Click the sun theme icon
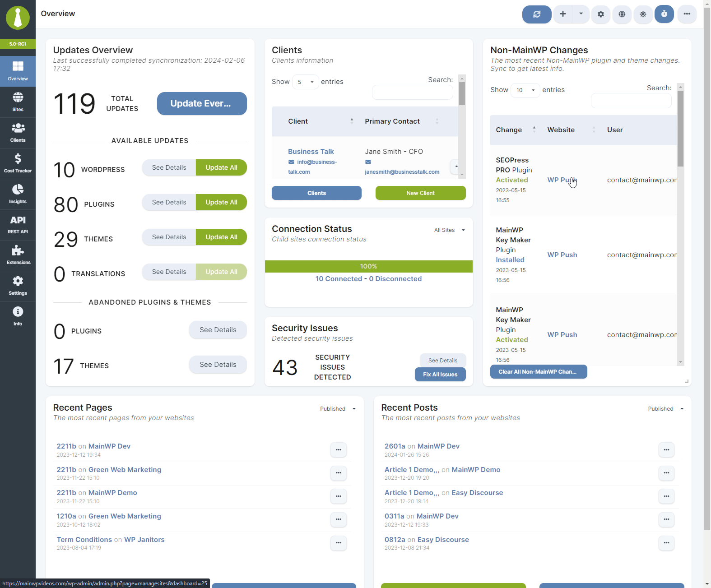Image resolution: width=711 pixels, height=588 pixels. 643,14
